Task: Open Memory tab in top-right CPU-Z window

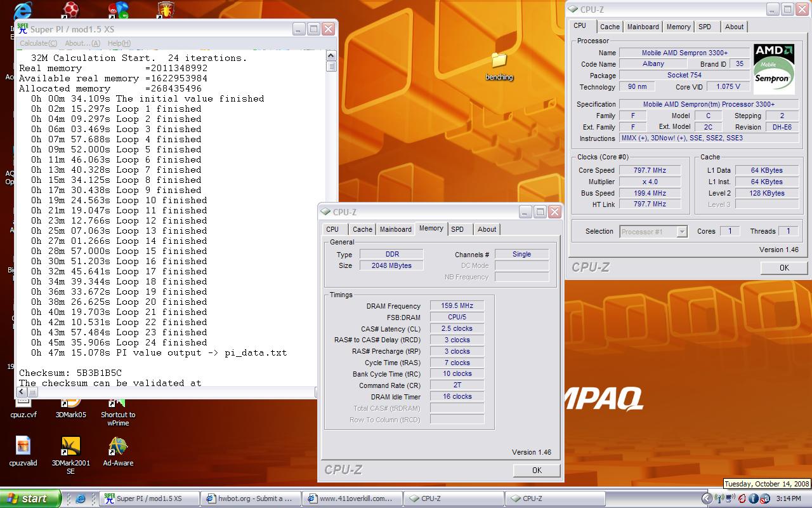Action: point(678,27)
